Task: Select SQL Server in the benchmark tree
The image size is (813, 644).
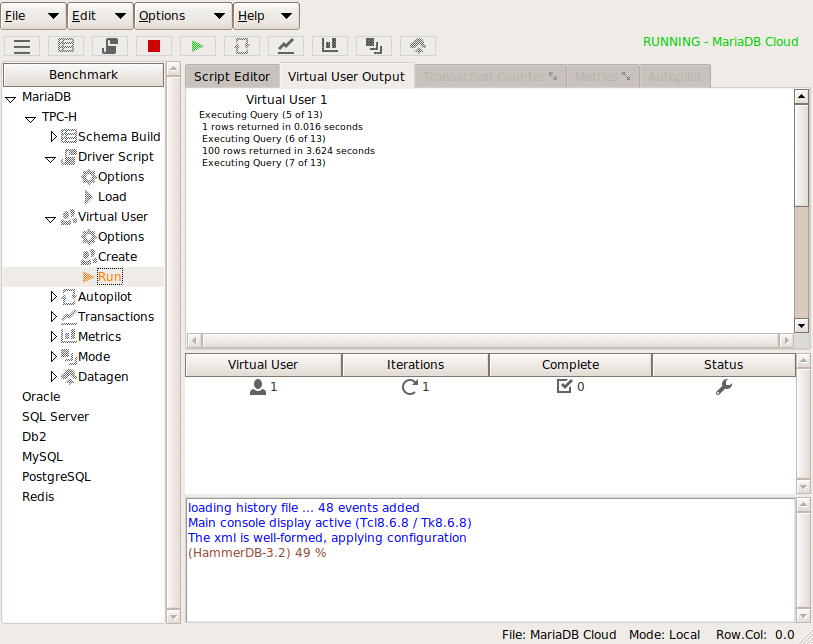Action: (x=55, y=417)
